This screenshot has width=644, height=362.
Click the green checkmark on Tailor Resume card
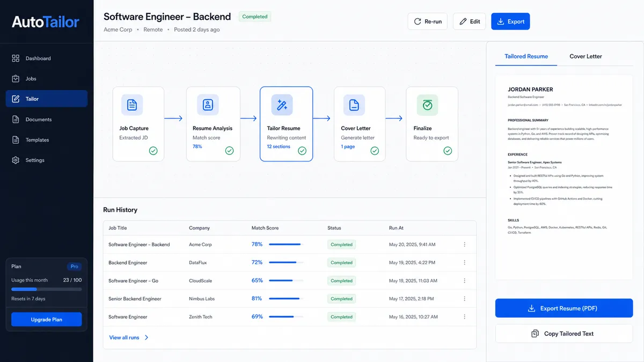(302, 151)
